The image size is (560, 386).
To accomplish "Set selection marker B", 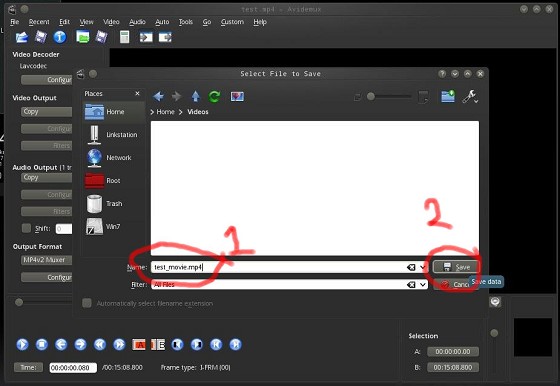I will [x=158, y=345].
